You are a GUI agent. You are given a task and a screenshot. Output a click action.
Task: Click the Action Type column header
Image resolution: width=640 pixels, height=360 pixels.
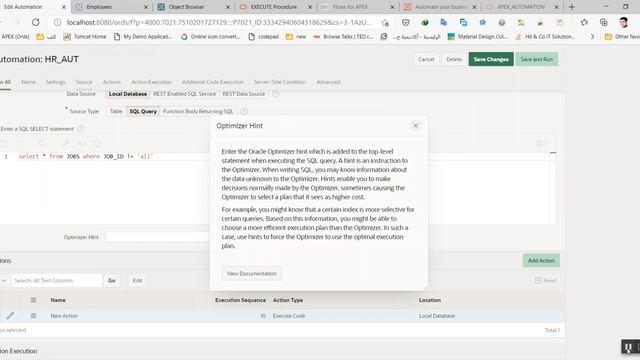click(x=288, y=300)
